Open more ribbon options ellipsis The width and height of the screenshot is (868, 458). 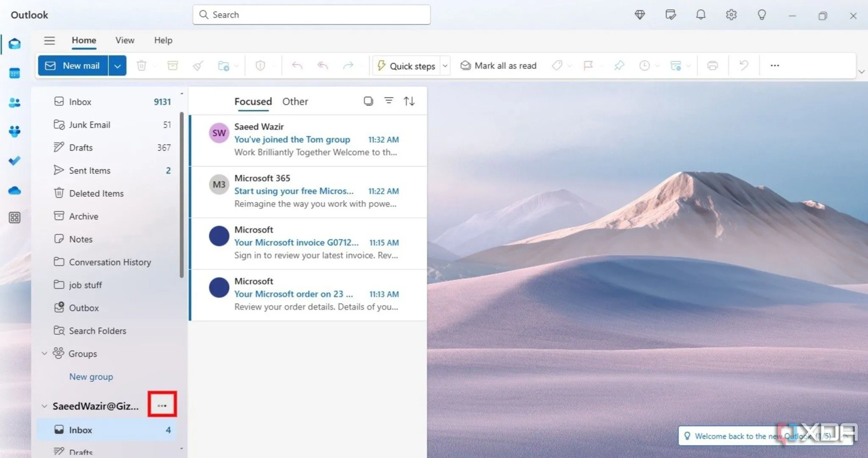[775, 65]
